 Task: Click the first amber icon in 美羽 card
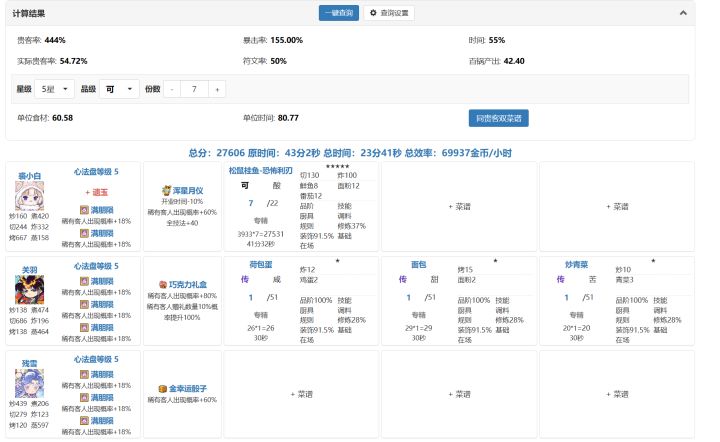click(84, 281)
